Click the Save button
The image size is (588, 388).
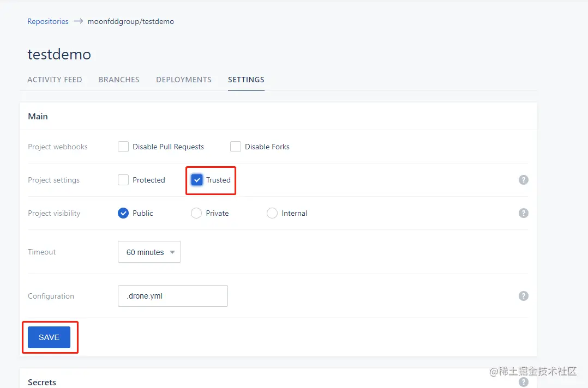tap(49, 337)
